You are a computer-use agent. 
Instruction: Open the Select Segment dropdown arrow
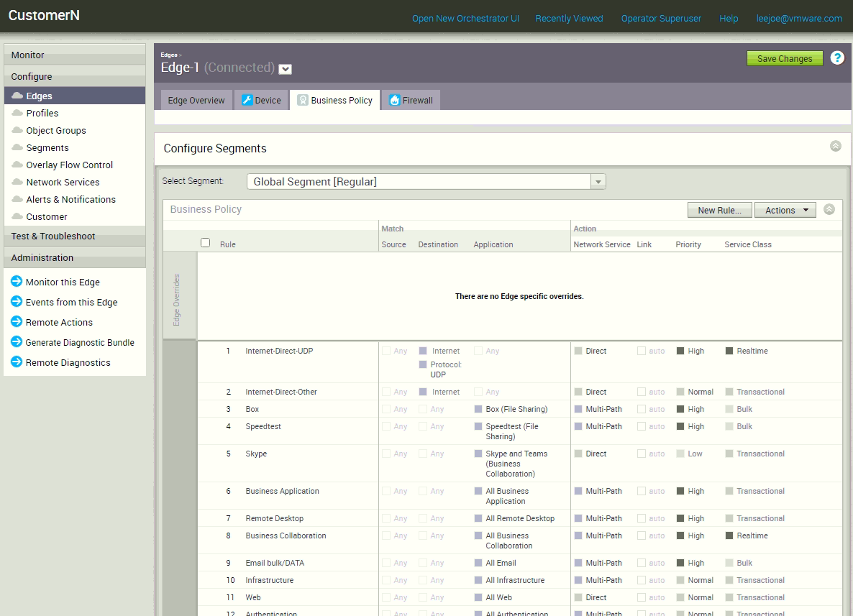point(598,182)
